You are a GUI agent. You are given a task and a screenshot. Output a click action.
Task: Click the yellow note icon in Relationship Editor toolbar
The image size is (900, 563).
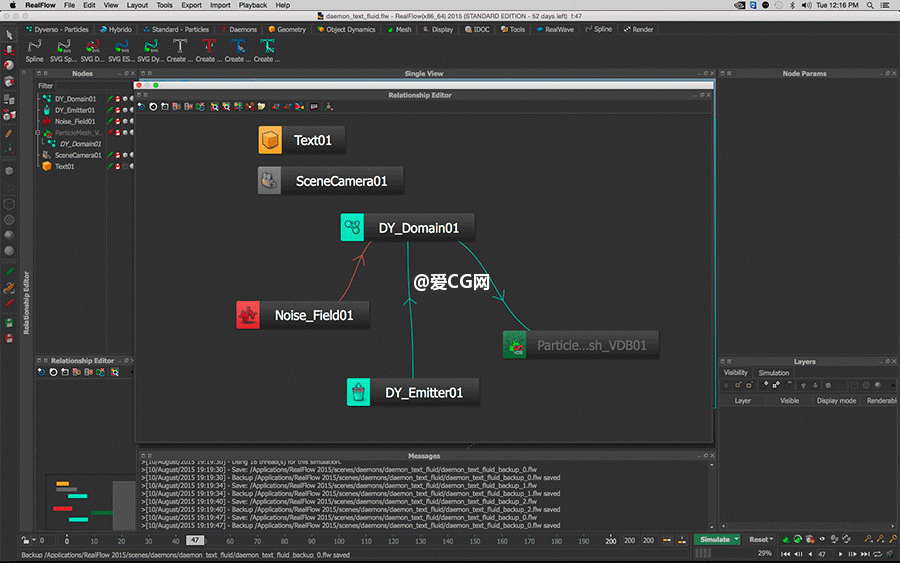262,107
